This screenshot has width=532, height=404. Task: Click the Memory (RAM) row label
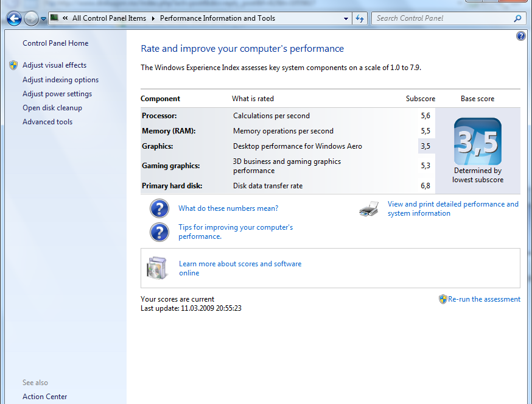169,131
